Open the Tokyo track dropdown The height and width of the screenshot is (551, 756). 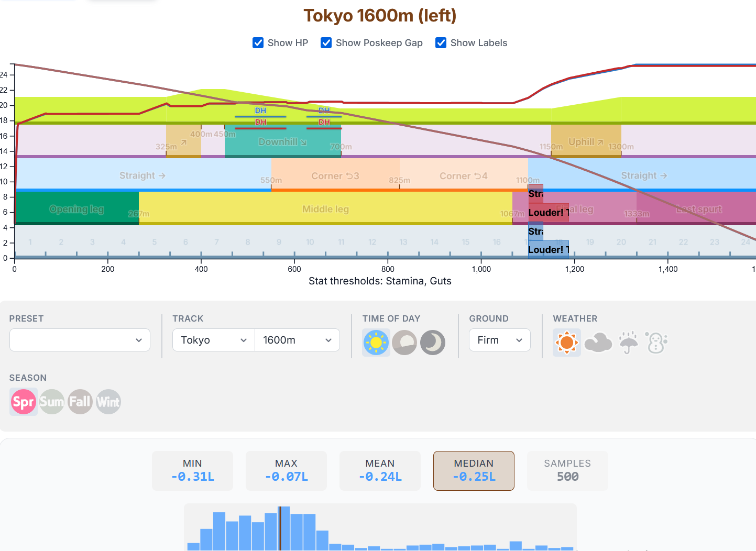point(214,340)
